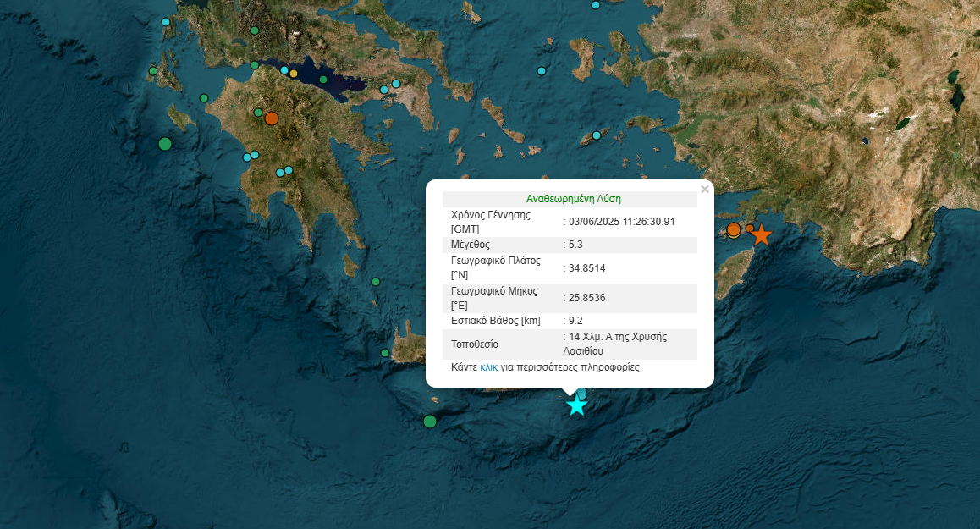This screenshot has height=529, width=980.
Task: Click the large green circle west of Peloponnese
Action: pyautogui.click(x=165, y=144)
